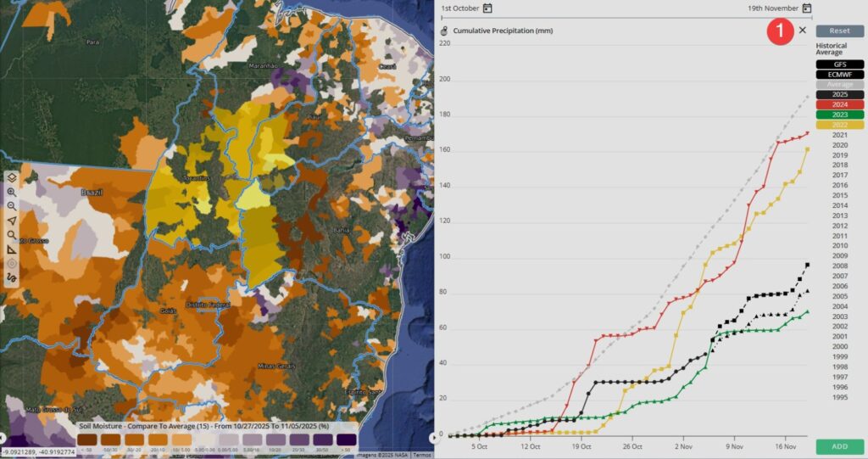Expand the map legend's left edge arrow
The image size is (868, 459).
point(3,438)
